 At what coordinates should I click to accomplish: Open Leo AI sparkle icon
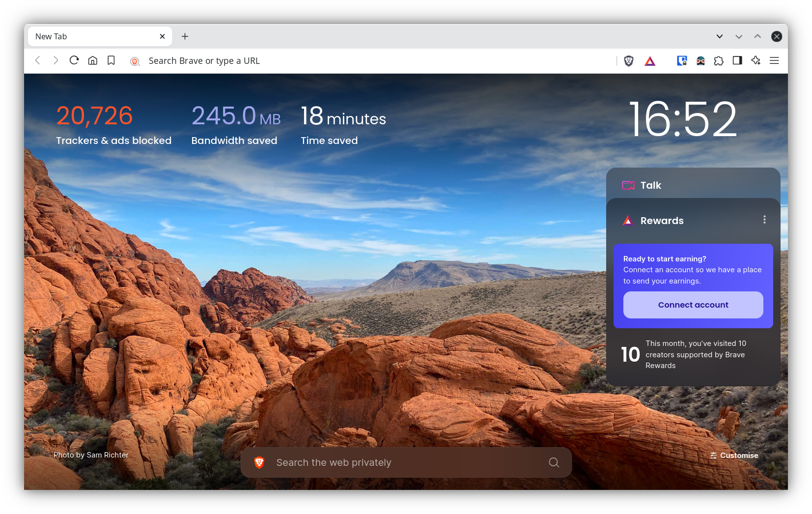coord(756,60)
